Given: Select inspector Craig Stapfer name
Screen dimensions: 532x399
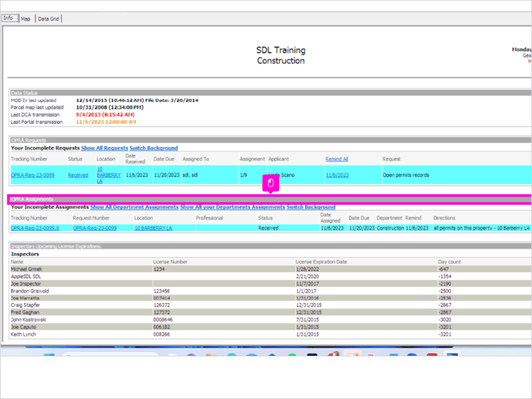Looking at the screenshot, I should (26, 305).
